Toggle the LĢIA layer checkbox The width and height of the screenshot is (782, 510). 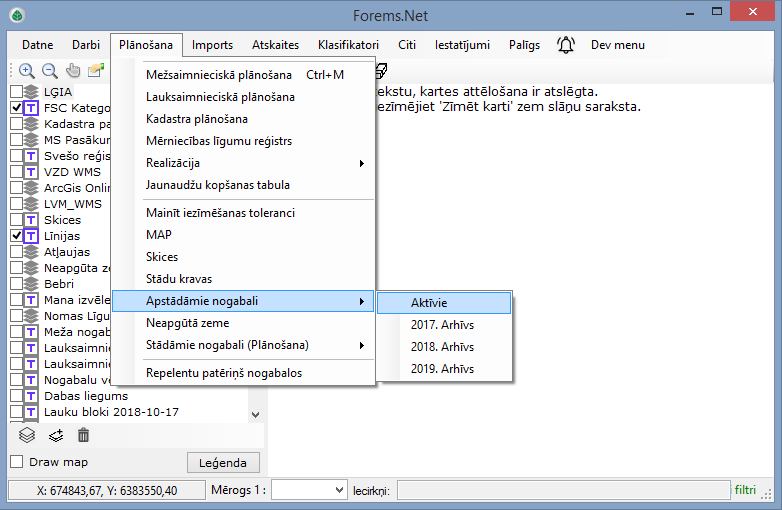click(x=16, y=92)
